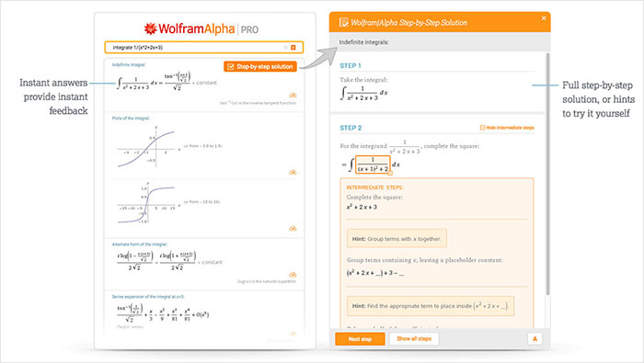Close the Step-by-Step Solution panel
Screen dimensions: 644x363
pyautogui.click(x=544, y=18)
